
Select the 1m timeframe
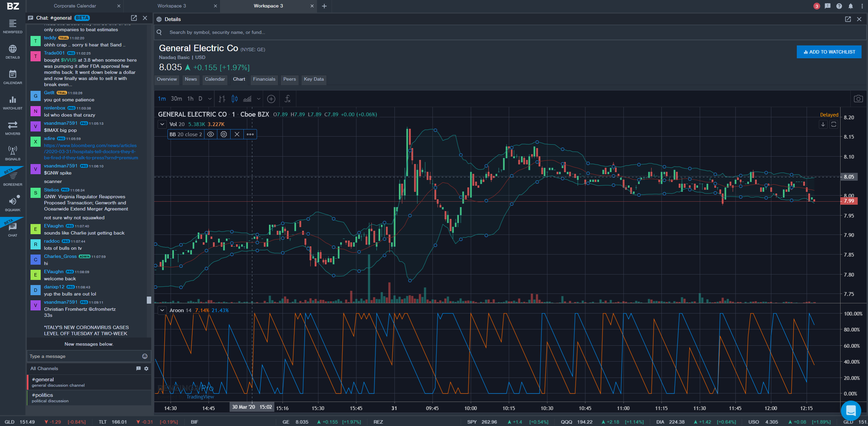tap(162, 99)
